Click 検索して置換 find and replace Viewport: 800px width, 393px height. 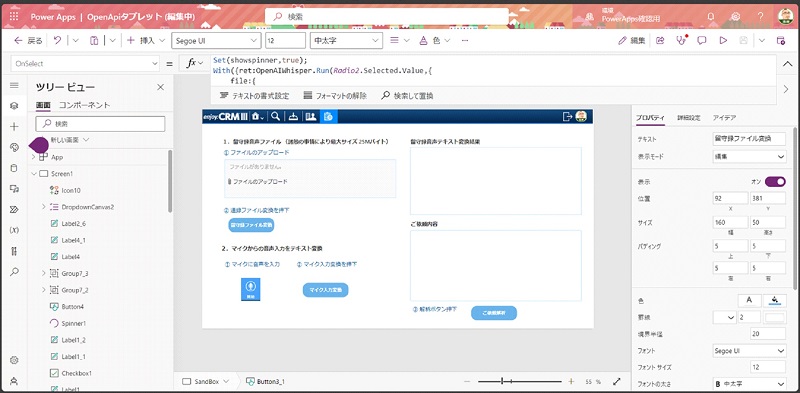click(x=408, y=95)
